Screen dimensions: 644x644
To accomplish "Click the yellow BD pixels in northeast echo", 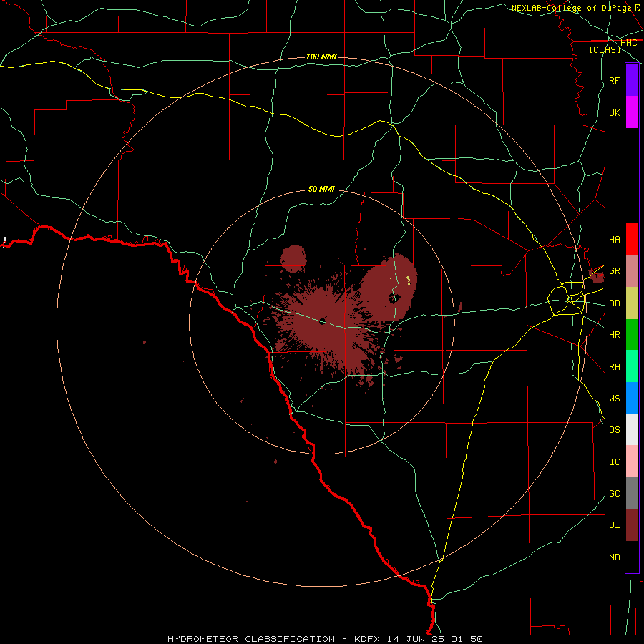I will tap(409, 280).
